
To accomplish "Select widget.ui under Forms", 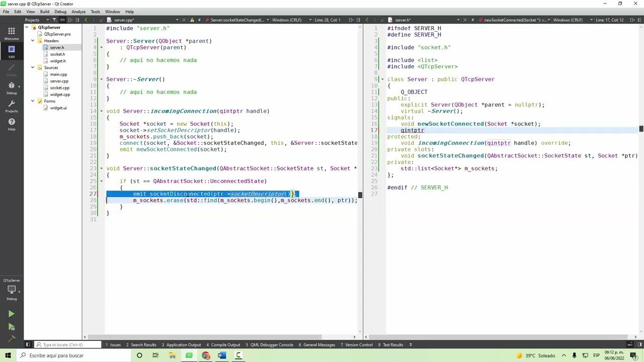I will (58, 108).
